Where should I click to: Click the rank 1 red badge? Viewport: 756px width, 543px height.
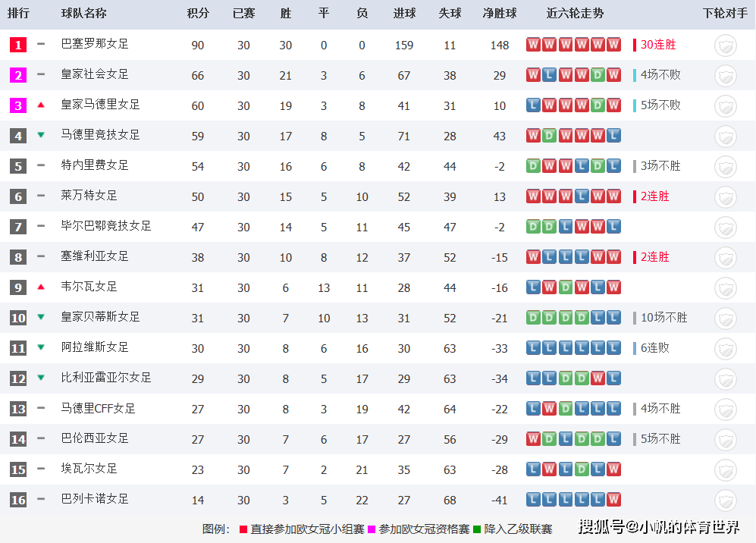click(18, 45)
